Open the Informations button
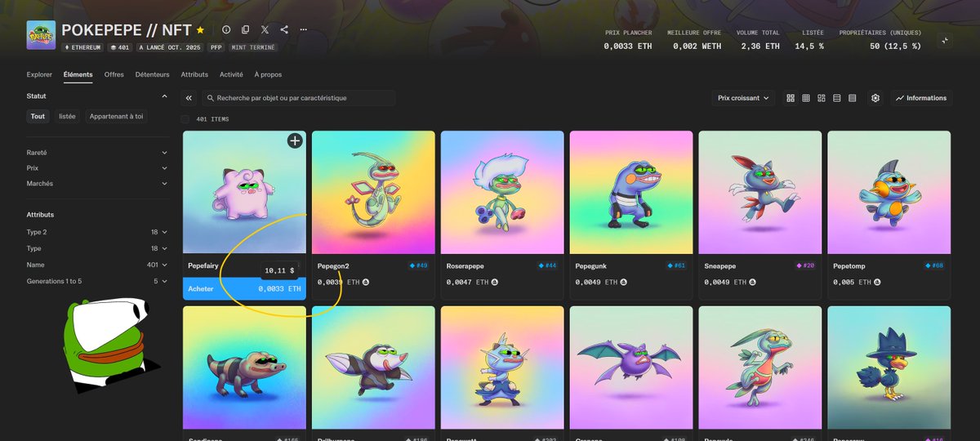Image resolution: width=980 pixels, height=441 pixels. tap(921, 98)
